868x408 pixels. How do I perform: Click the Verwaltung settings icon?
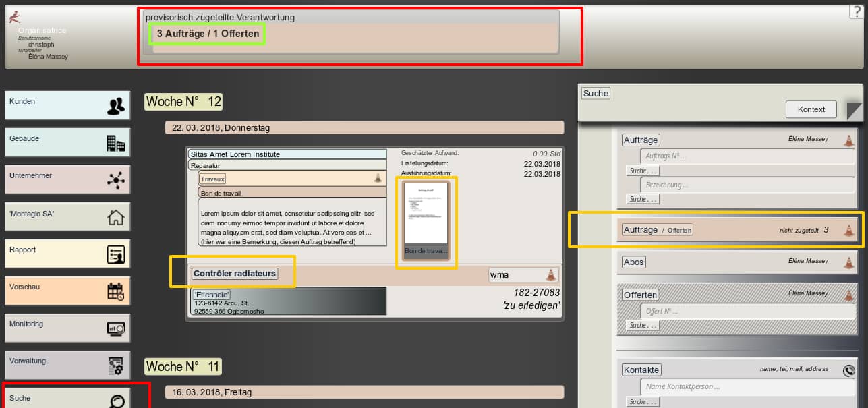116,366
